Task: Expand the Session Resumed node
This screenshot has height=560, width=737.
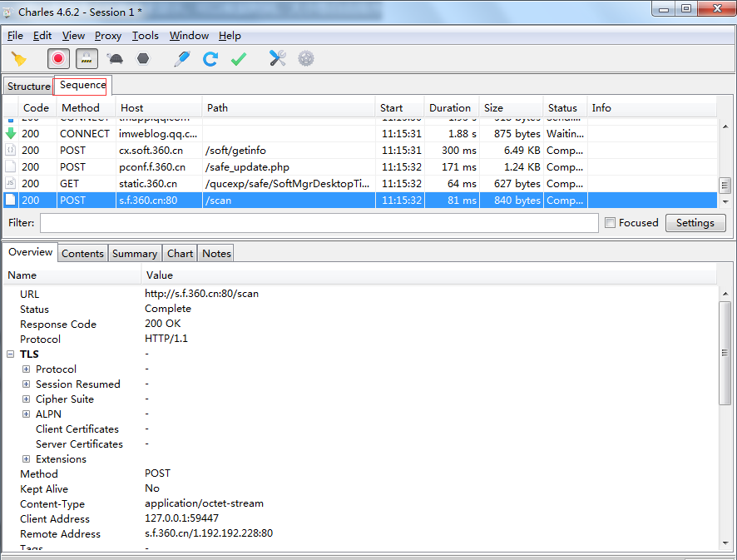Action: tap(27, 384)
